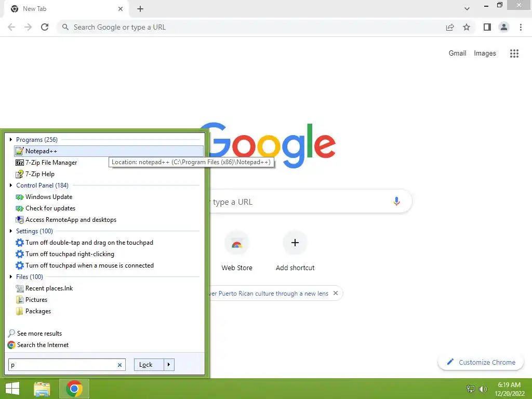Clear the start menu search text

click(x=120, y=365)
